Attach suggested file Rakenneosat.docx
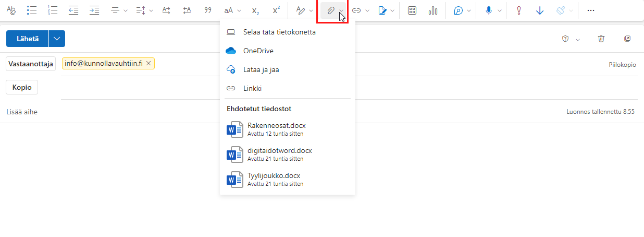The width and height of the screenshot is (644, 237). (288, 129)
